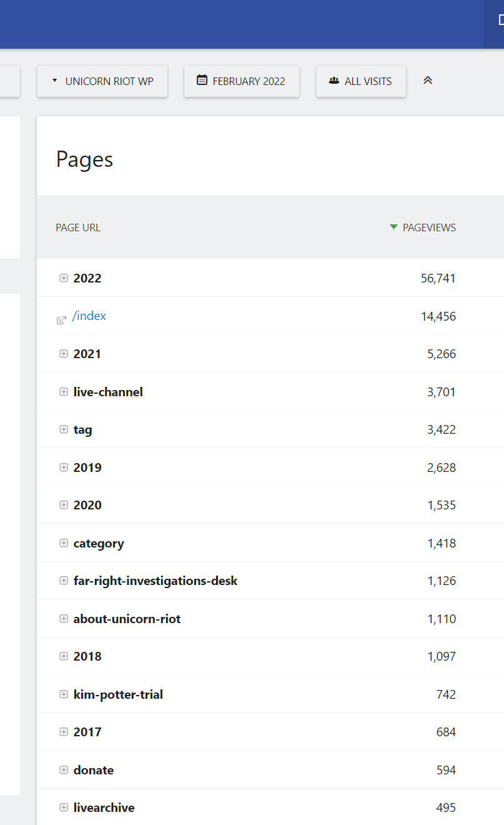Sort the table by Pageviews column header
The width and height of the screenshot is (504, 825).
429,227
